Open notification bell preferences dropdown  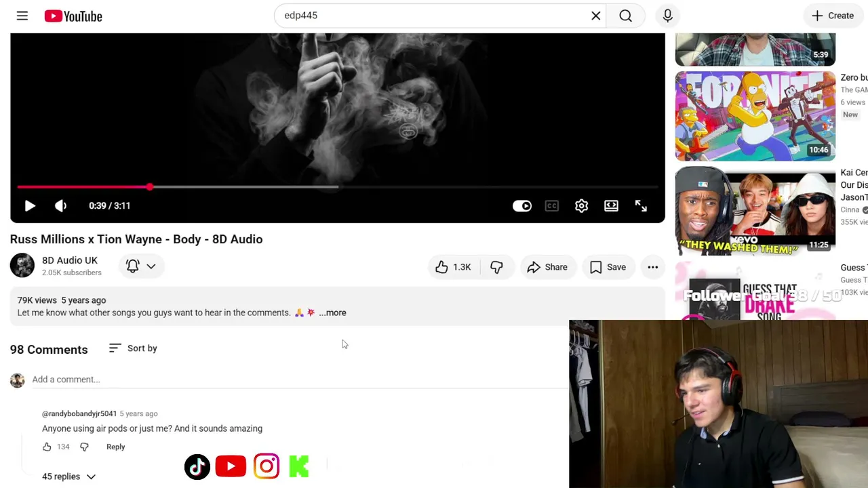141,266
